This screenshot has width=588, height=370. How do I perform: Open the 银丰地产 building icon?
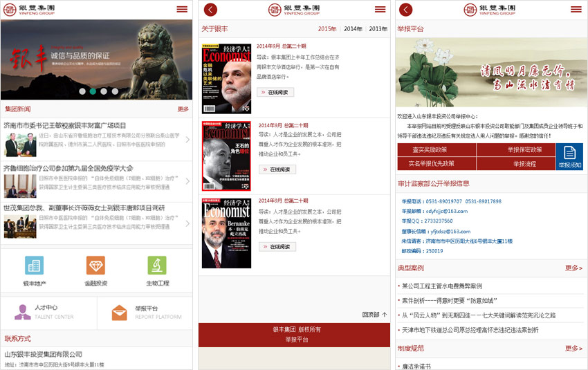(34, 266)
